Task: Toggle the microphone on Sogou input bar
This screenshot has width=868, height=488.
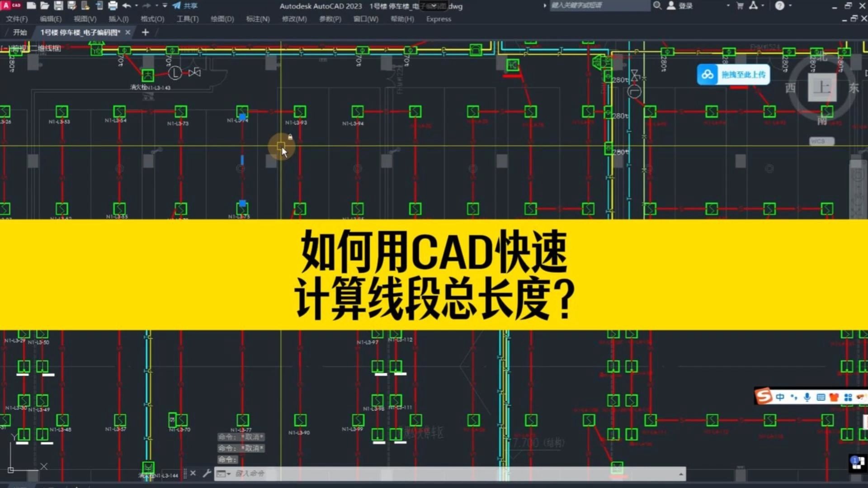Action: 807,397
